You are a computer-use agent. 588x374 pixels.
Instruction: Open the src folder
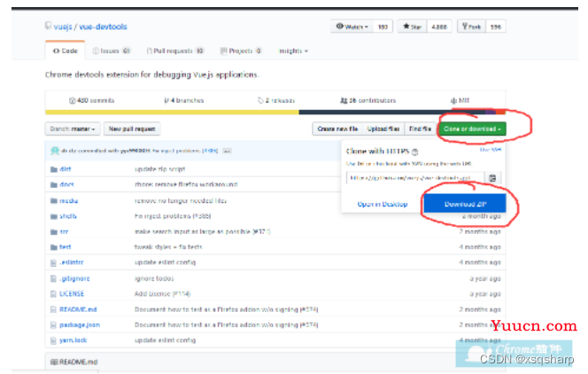[64, 232]
